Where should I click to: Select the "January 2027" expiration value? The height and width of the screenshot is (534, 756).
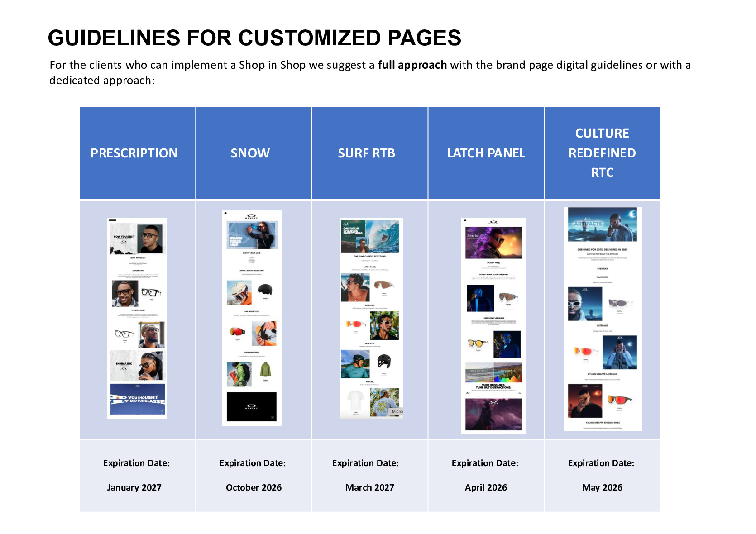(134, 487)
